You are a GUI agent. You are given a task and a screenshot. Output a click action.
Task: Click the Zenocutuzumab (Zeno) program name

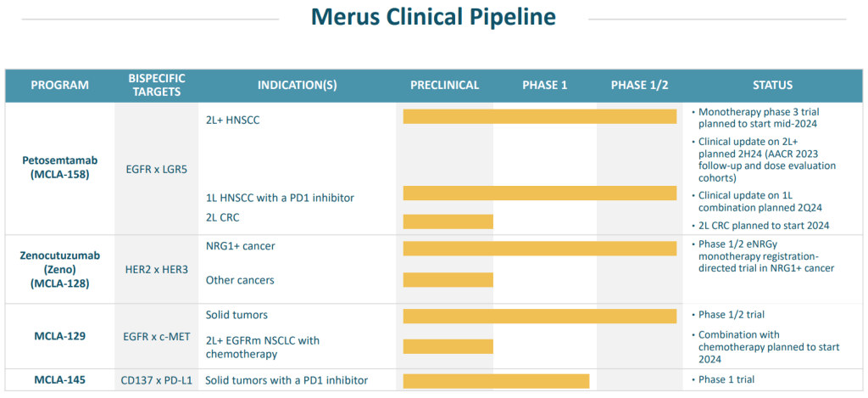pyautogui.click(x=59, y=269)
